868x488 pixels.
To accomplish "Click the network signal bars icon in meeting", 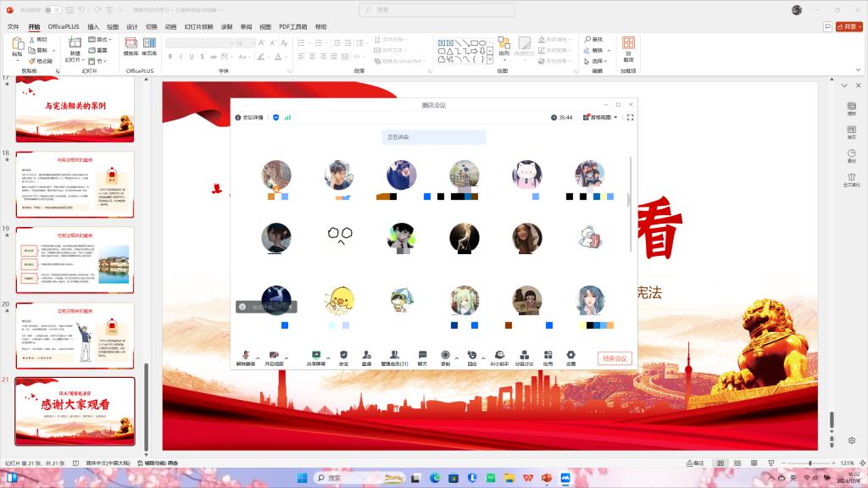I will (287, 117).
